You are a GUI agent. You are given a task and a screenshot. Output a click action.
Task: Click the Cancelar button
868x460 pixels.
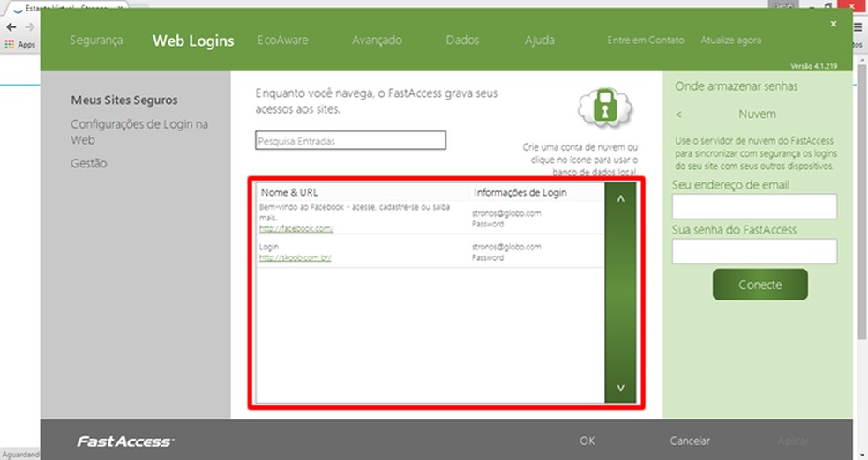(x=690, y=441)
